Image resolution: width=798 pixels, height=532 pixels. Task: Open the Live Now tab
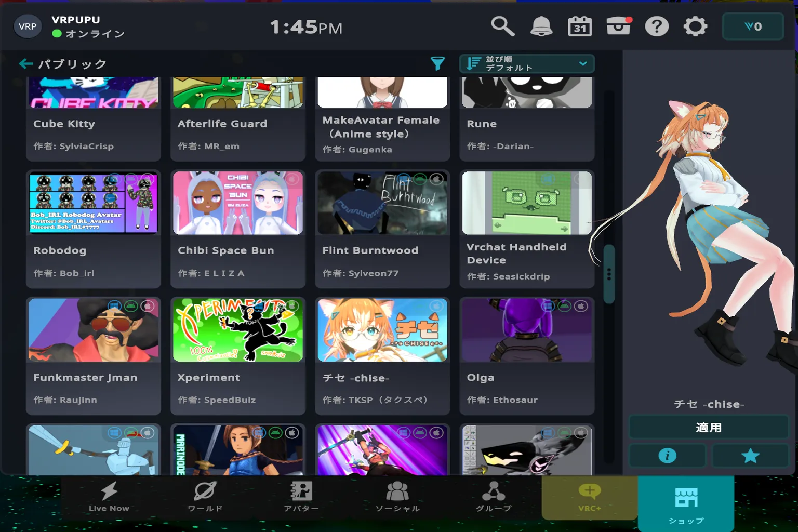pos(109,497)
